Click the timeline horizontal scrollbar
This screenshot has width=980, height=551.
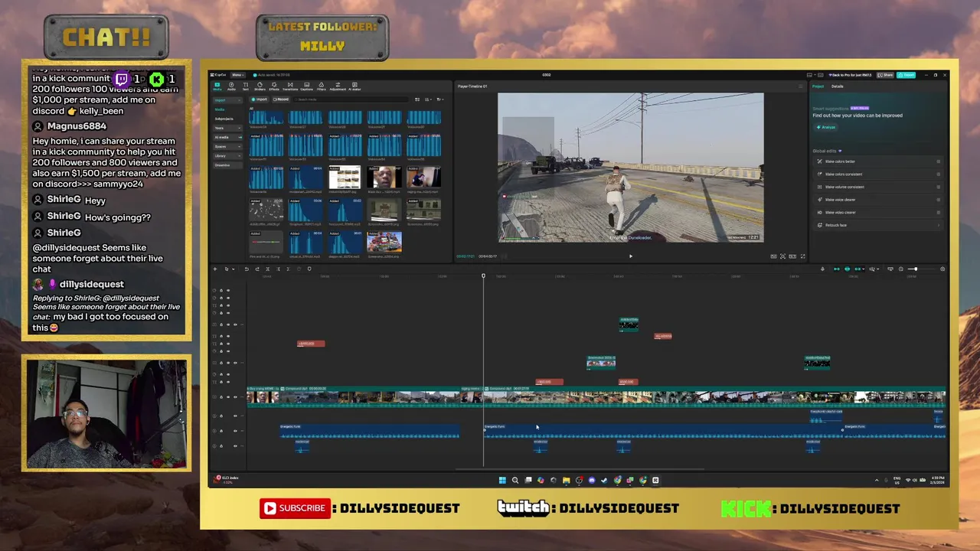[x=580, y=469]
